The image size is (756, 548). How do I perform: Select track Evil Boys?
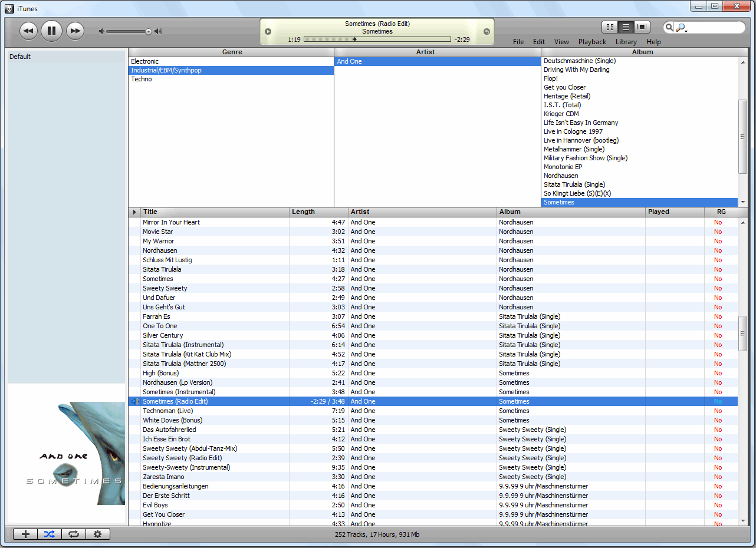click(x=433, y=505)
